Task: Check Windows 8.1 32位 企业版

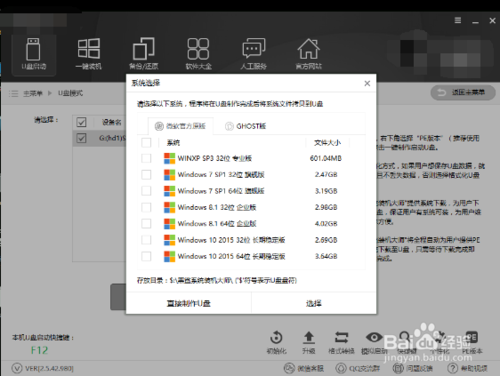Action: click(x=146, y=207)
